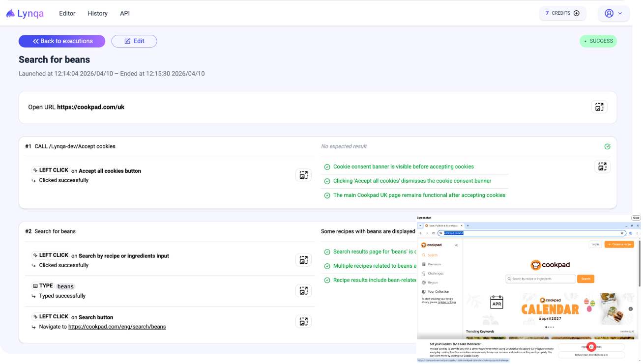Click the Lynqa logo
Image resolution: width=643 pixels, height=364 pixels.
point(25,13)
